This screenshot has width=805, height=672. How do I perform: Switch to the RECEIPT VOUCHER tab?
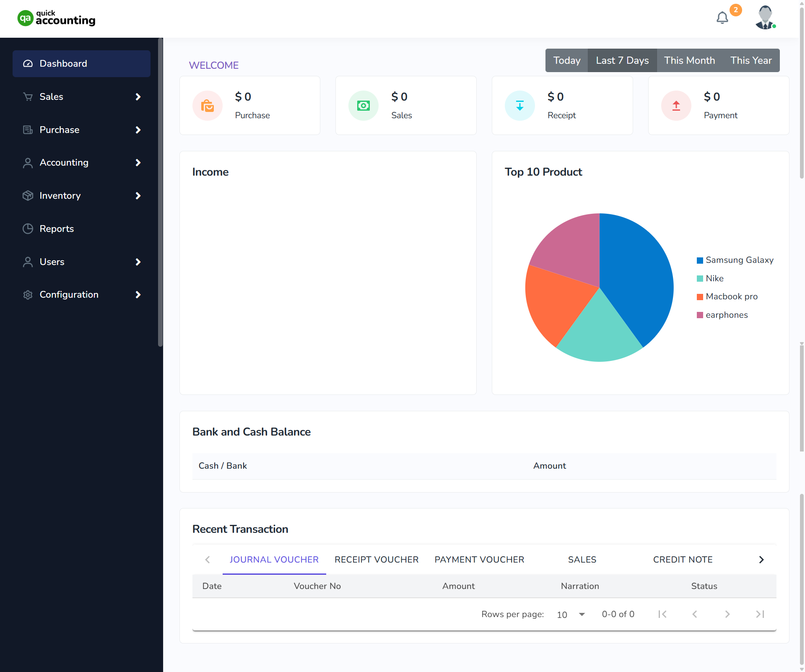pyautogui.click(x=376, y=559)
